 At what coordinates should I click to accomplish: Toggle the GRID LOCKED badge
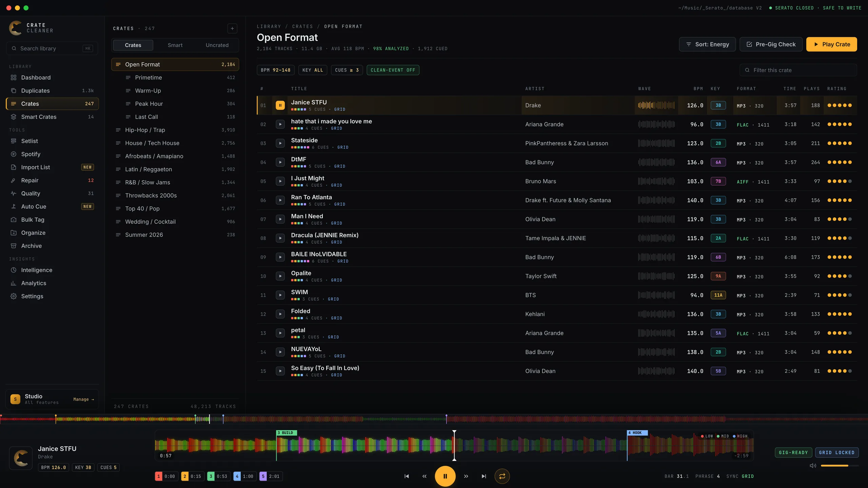[x=836, y=452]
